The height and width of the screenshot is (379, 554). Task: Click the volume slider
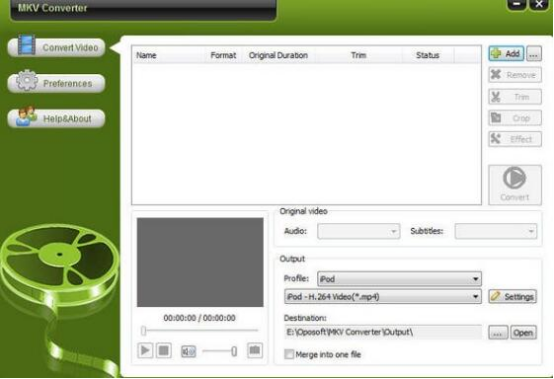point(220,351)
